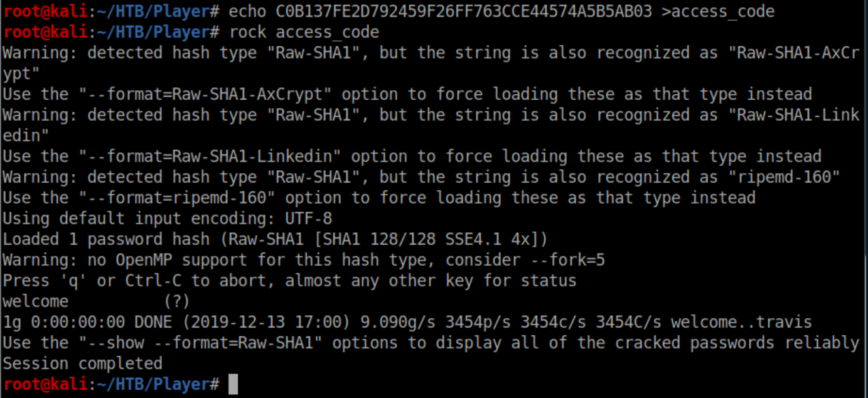Click the '(?)' username placeholder
868x398 pixels.
[x=176, y=301]
